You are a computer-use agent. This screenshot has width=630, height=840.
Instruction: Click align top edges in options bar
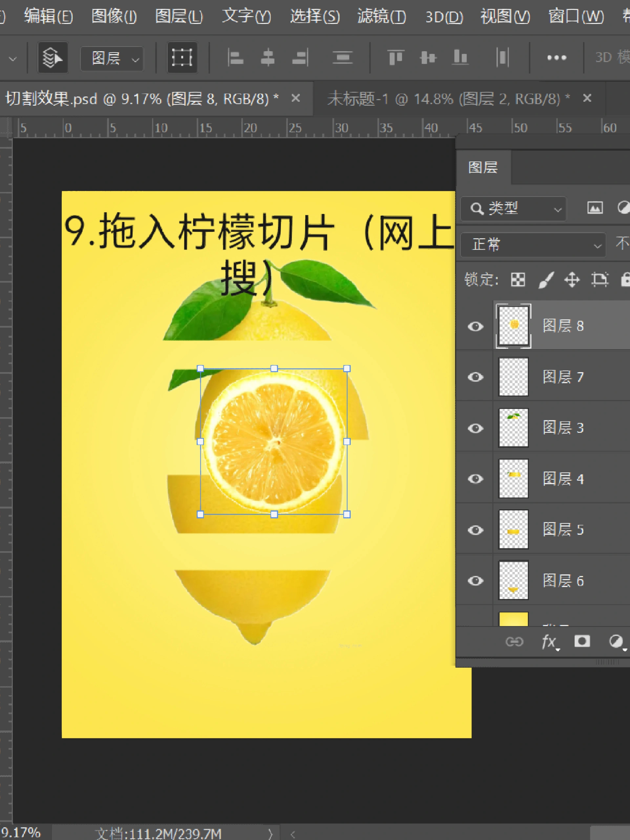pos(396,57)
